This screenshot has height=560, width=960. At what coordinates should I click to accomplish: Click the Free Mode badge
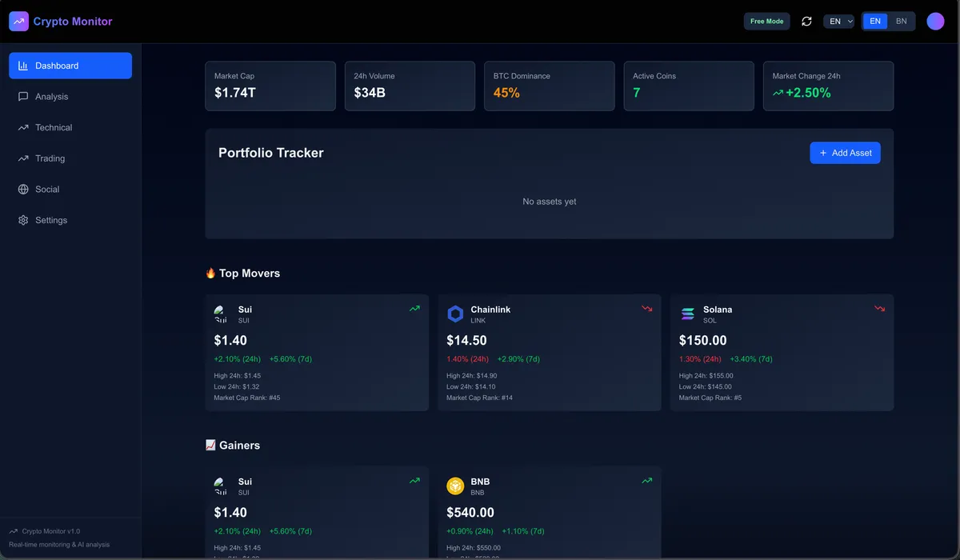(x=766, y=22)
